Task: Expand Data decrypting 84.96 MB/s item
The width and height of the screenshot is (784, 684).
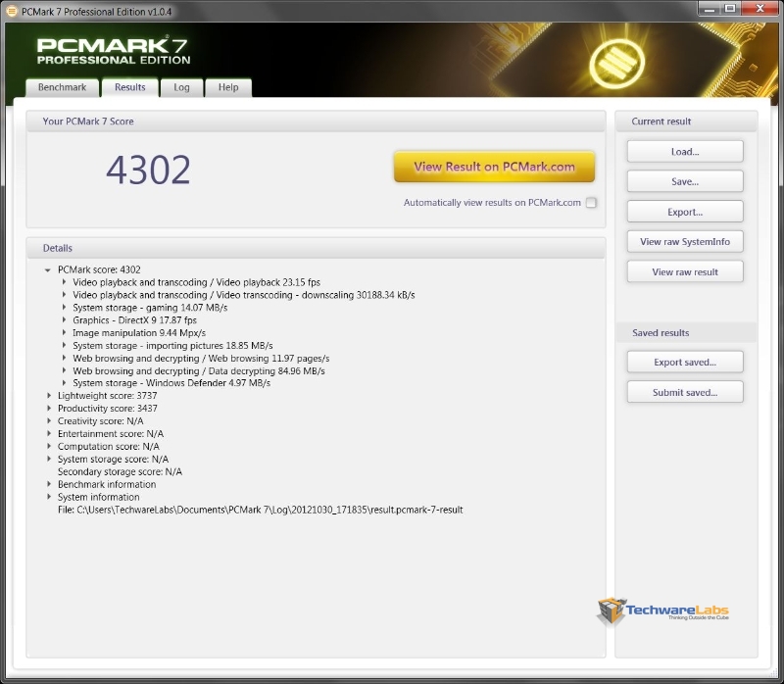Action: (x=64, y=370)
